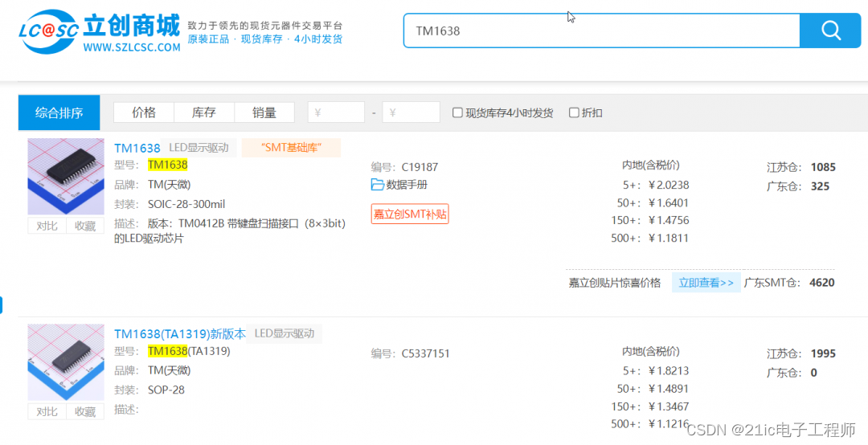868x445 pixels.
Task: Click the price ¥1.1811
Action: tap(669, 239)
